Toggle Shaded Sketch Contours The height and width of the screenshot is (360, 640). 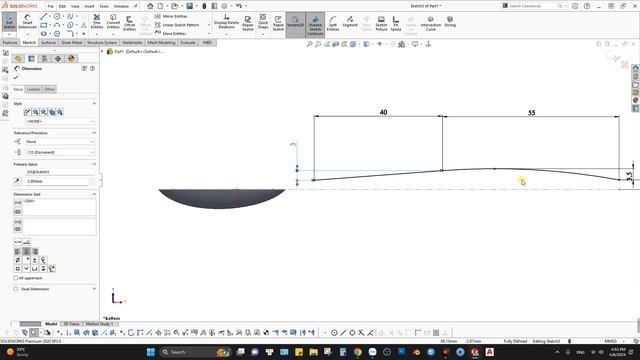pyautogui.click(x=315, y=24)
